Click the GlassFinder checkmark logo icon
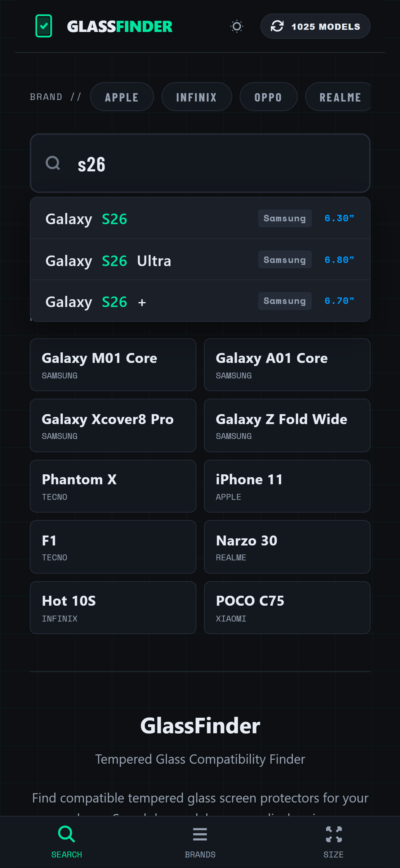 tap(43, 26)
